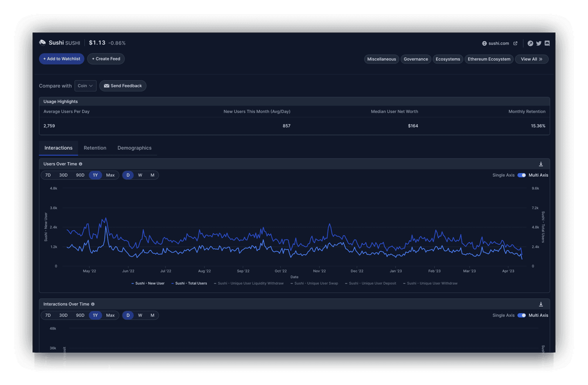
Task: Open the arrow explorer icon in header
Action: point(530,43)
